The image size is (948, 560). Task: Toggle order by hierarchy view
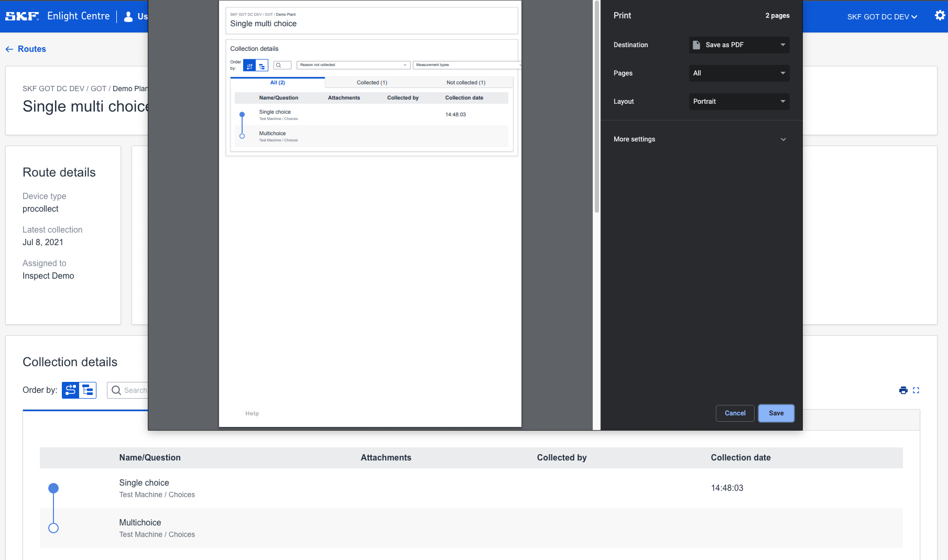pyautogui.click(x=88, y=390)
